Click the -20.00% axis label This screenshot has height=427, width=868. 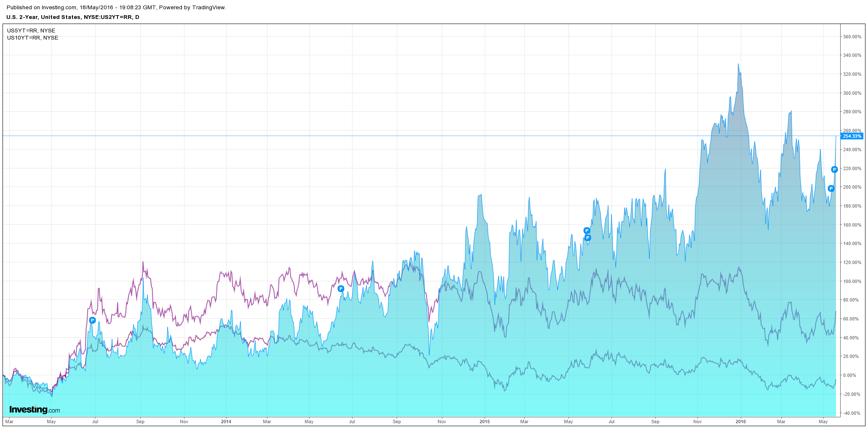point(852,394)
